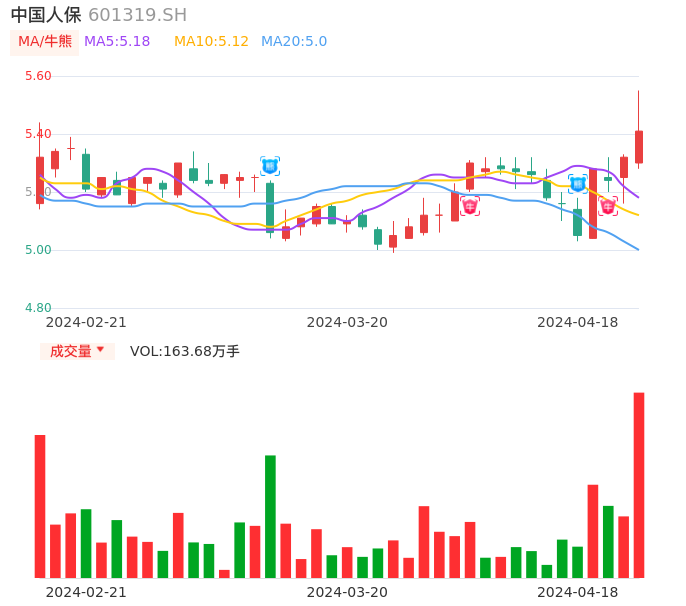
Task: Click the 2024-04-18 date label under volume chart
Action: 578,592
